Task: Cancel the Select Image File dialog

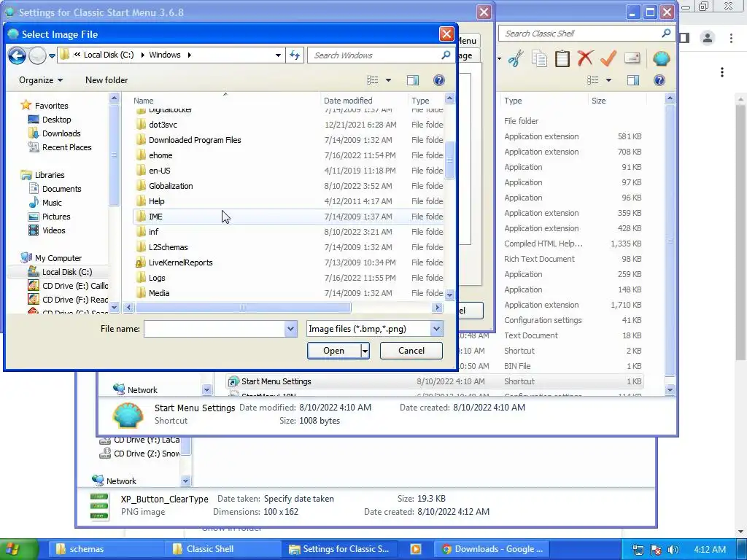Action: 411,351
